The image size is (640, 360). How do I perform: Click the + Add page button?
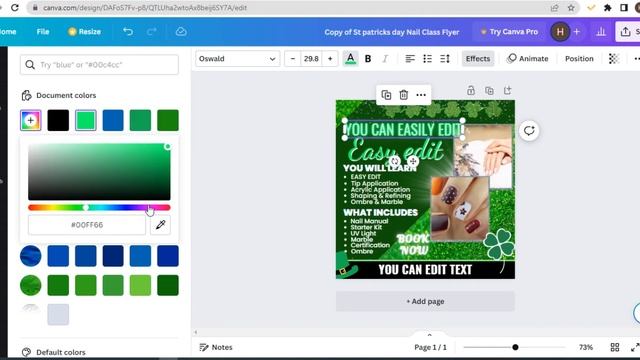pyautogui.click(x=425, y=301)
